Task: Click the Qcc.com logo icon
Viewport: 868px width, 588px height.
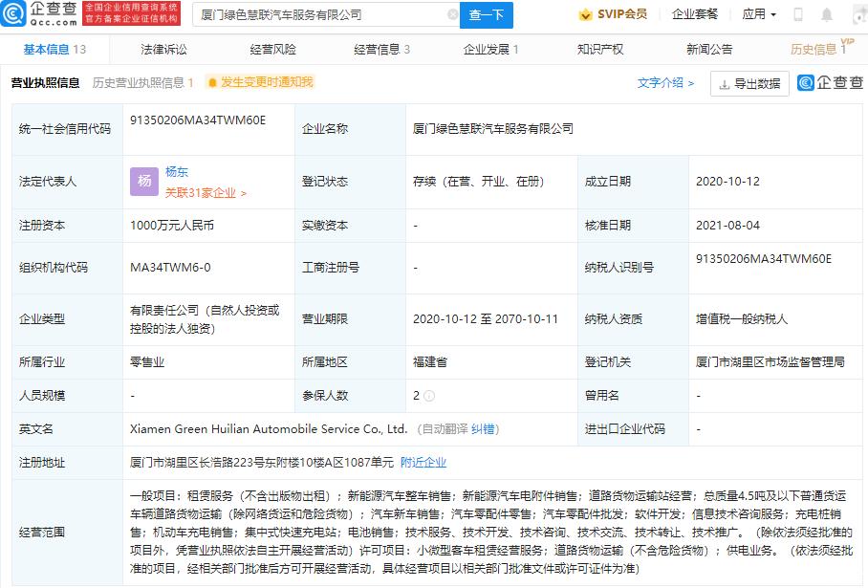Action: pos(13,13)
